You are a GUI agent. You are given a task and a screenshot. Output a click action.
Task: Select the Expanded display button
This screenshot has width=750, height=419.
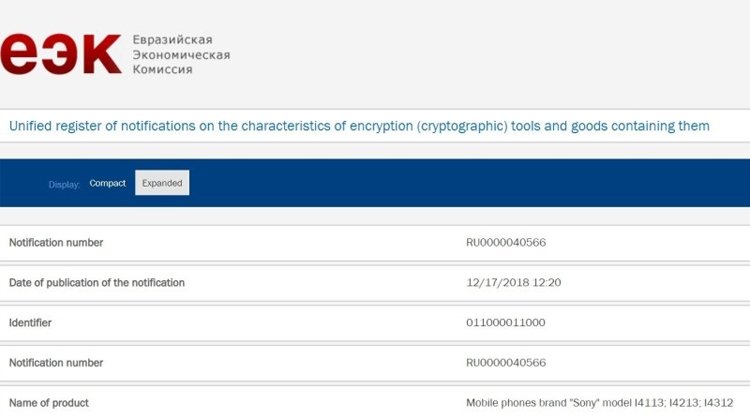pyautogui.click(x=162, y=183)
